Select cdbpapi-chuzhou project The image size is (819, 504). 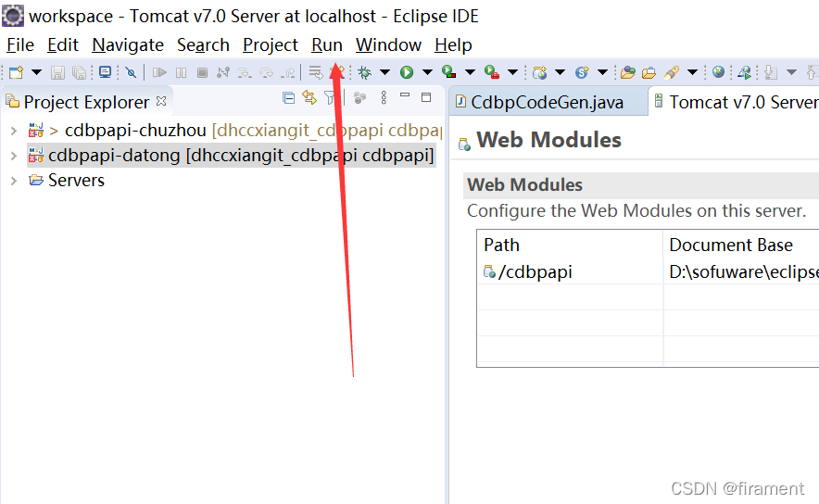tap(235, 130)
